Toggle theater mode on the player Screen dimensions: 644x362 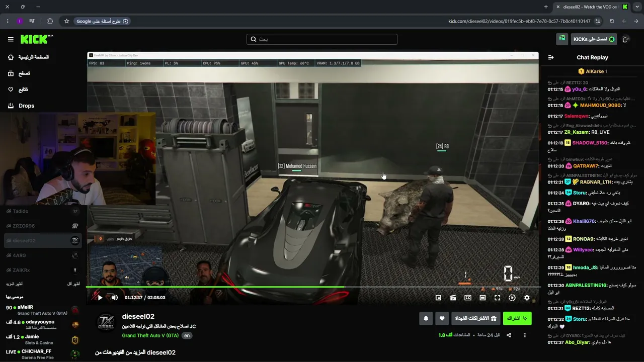[482, 298]
